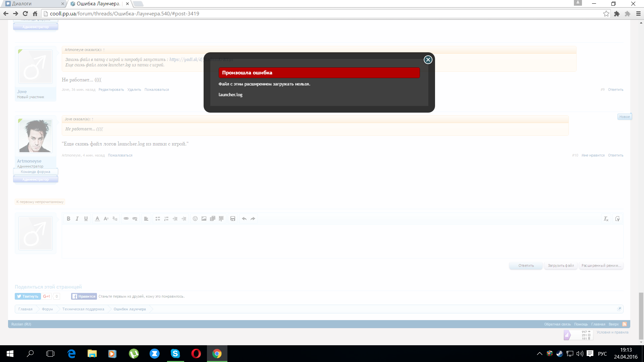644x362 pixels.
Task: Undo the last edit in the editor
Action: [244, 219]
